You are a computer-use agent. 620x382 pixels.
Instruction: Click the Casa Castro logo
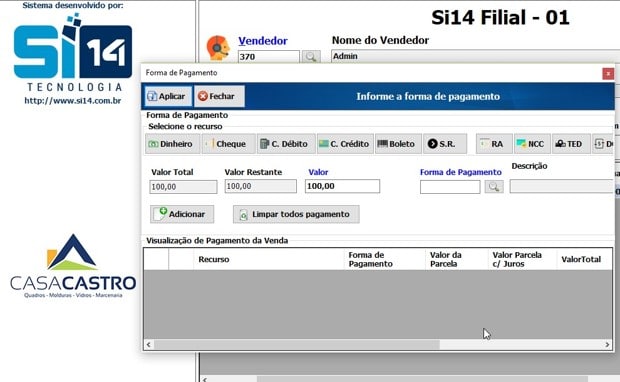(x=73, y=266)
